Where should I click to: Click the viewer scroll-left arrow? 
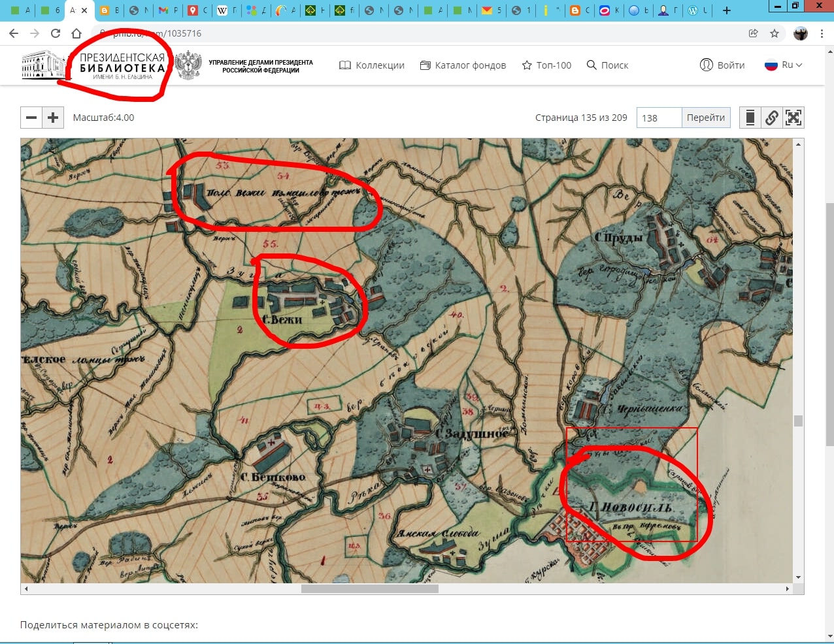click(26, 588)
